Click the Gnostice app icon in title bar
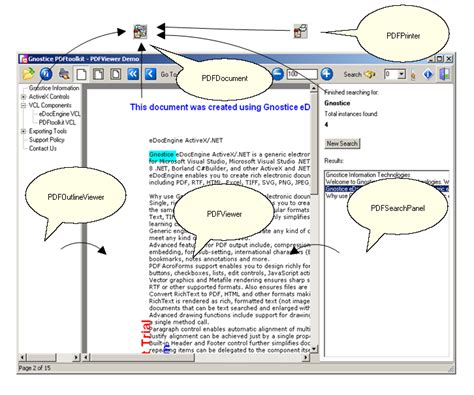 [x=23, y=59]
